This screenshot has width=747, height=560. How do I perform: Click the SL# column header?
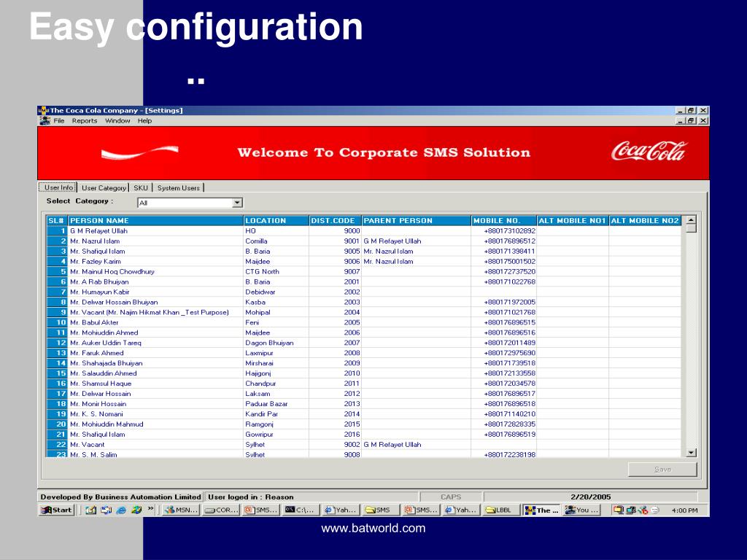tap(57, 220)
